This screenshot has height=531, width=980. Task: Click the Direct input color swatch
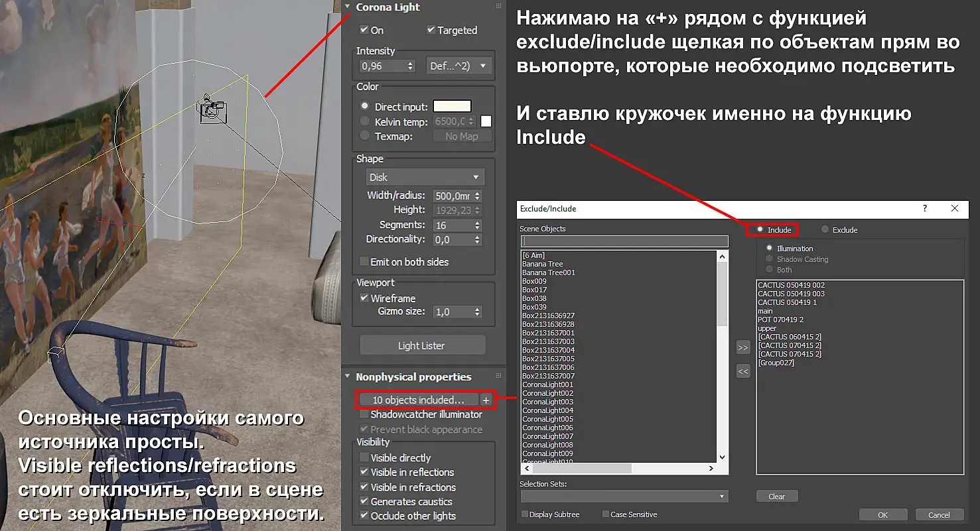(453, 106)
